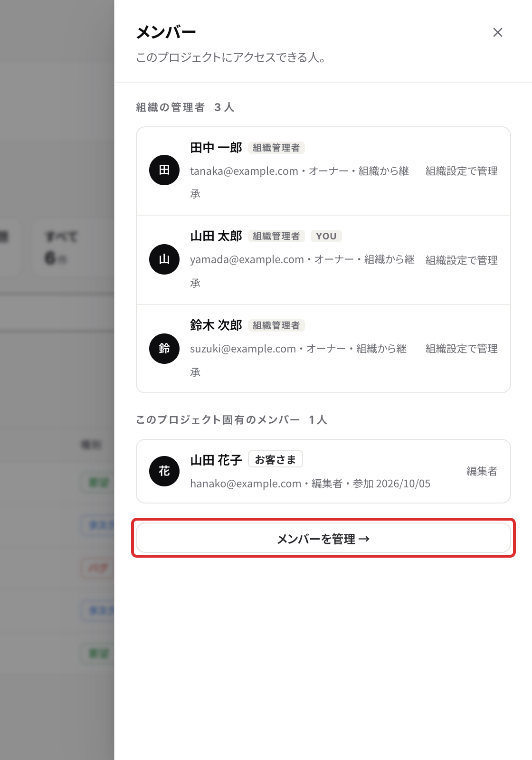Screen dimensions: 532x760
Task: Click 田中 一郎's avatar circle
Action: coord(164,170)
